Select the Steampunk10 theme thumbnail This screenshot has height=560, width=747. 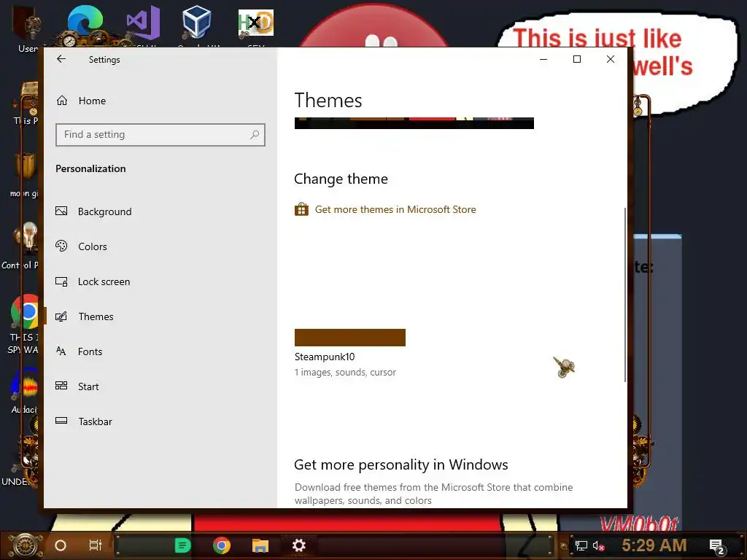click(x=349, y=337)
